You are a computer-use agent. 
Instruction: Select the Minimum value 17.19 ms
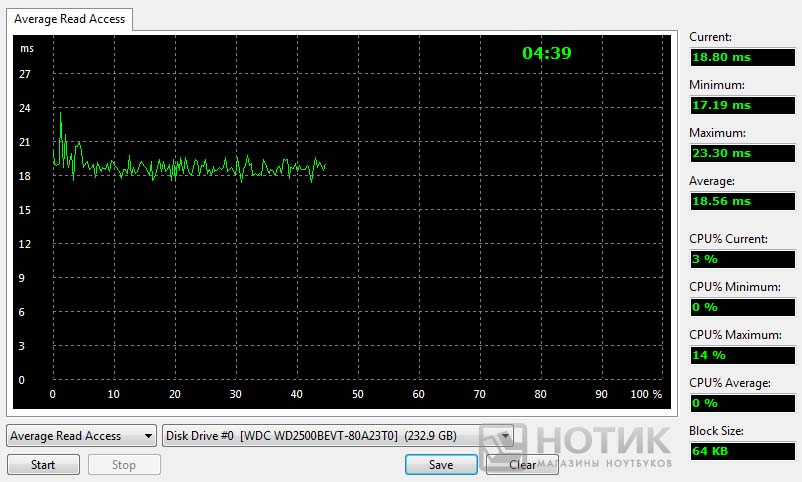(743, 105)
